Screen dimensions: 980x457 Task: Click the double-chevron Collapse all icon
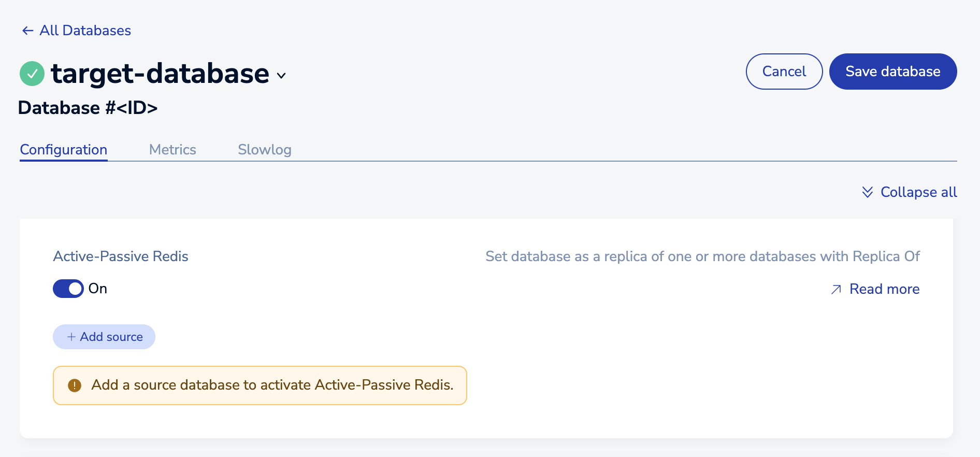(867, 192)
